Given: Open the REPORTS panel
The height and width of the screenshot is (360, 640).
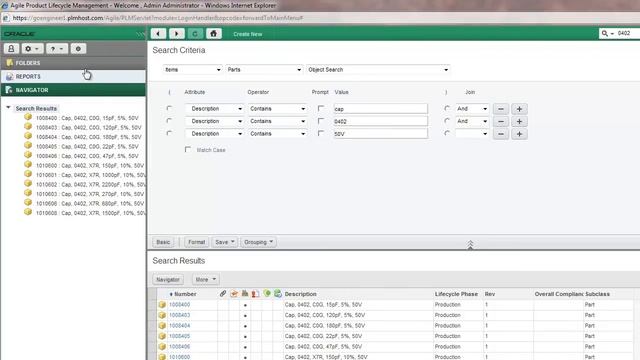Looking at the screenshot, I should tap(73, 76).
